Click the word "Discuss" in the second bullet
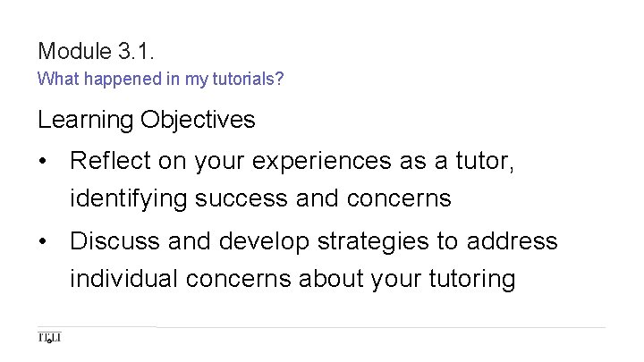The width and height of the screenshot is (644, 362). pos(114,241)
